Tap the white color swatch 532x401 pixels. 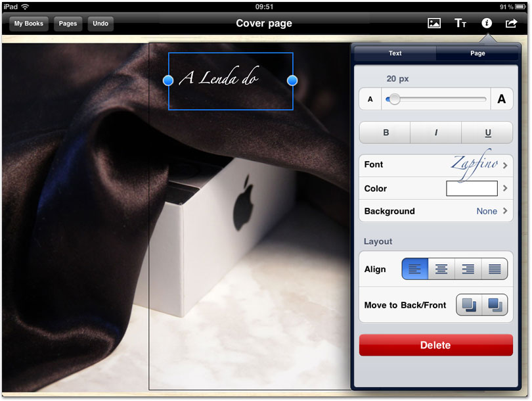click(x=472, y=189)
